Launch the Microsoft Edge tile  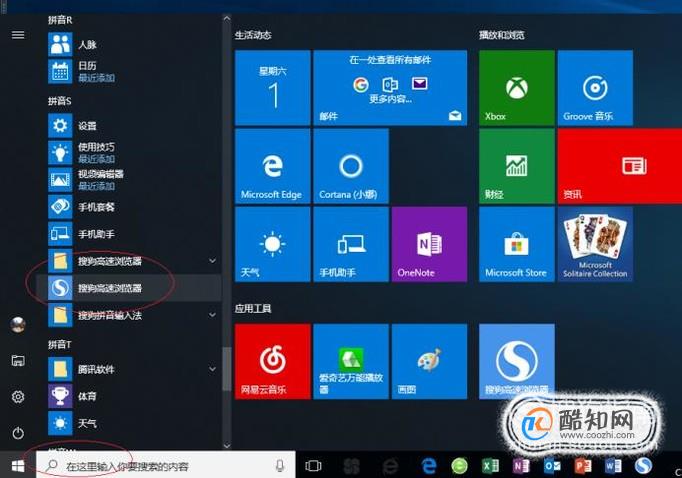tap(273, 166)
